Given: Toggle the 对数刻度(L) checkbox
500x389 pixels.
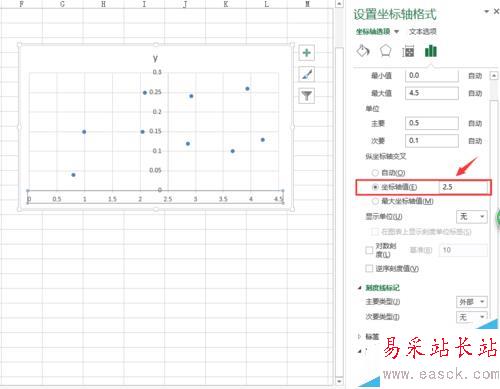Looking at the screenshot, I should [x=369, y=250].
